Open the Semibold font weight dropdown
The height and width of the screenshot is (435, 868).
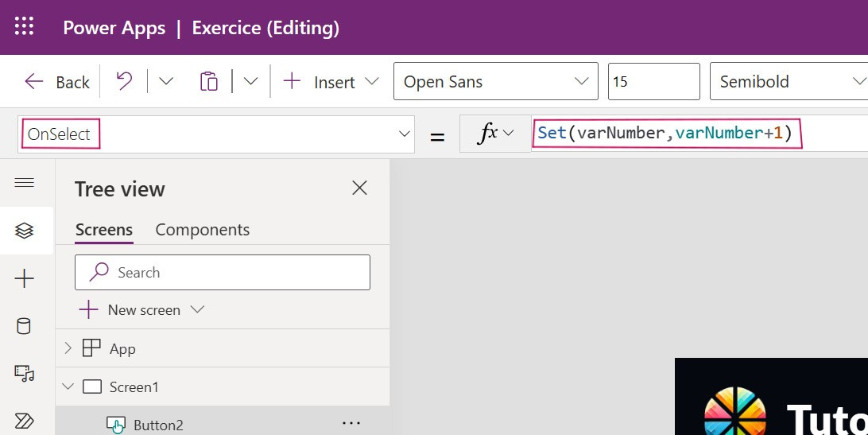tap(789, 81)
